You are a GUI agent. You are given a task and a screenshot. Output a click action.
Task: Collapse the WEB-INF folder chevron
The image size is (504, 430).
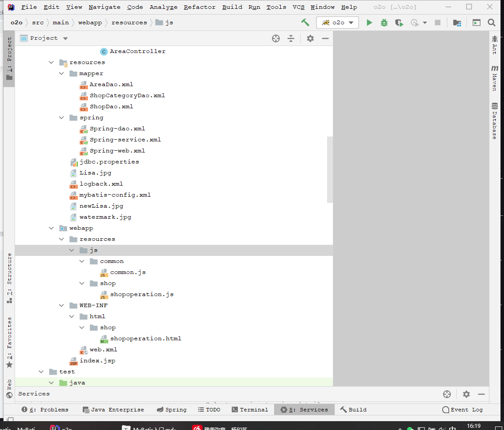pos(61,305)
